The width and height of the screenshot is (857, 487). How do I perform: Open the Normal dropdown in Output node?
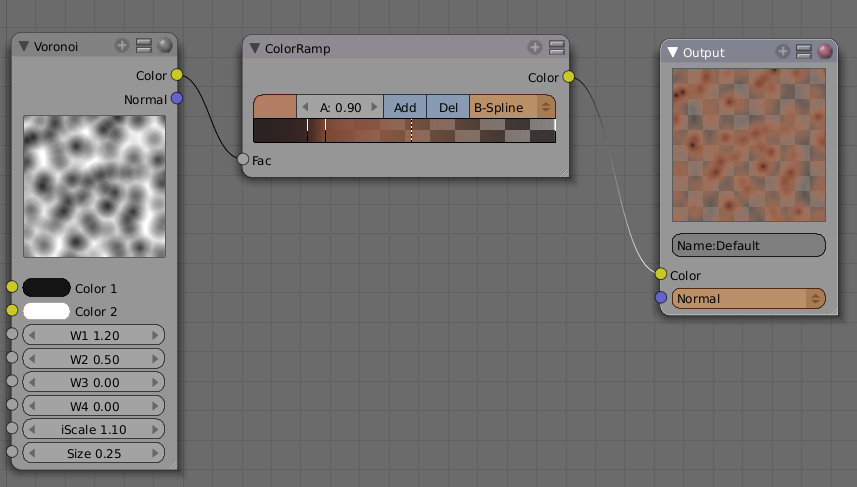749,298
